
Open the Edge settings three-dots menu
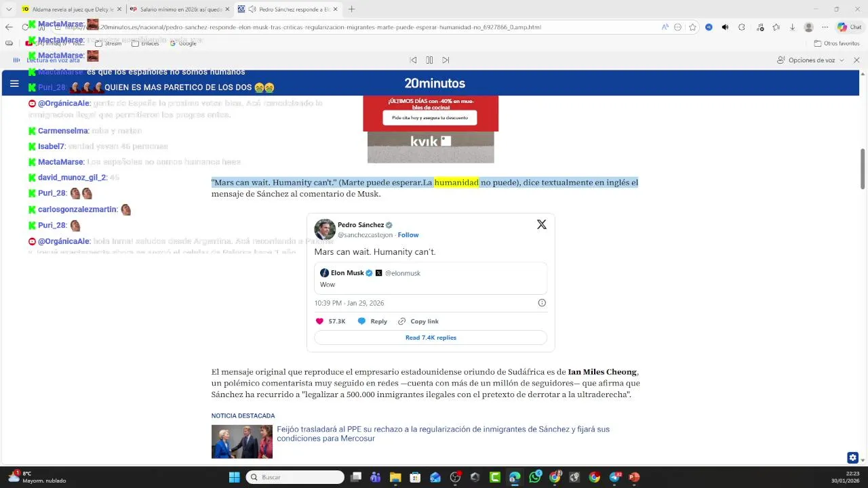coord(825,27)
